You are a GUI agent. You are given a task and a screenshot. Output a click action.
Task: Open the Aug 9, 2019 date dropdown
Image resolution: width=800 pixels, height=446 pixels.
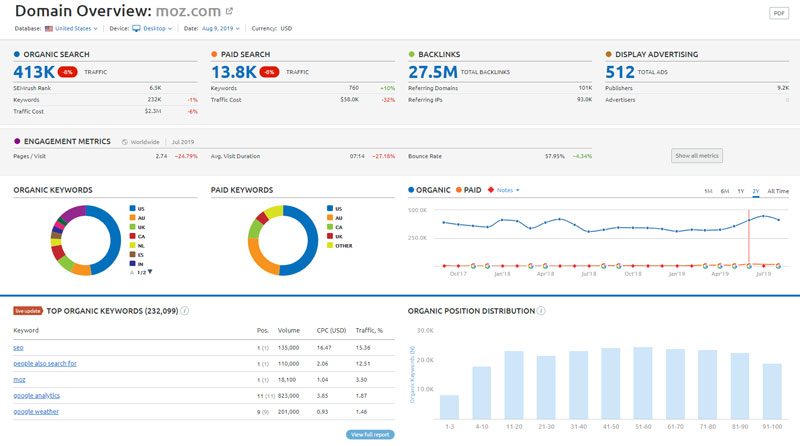pyautogui.click(x=220, y=29)
